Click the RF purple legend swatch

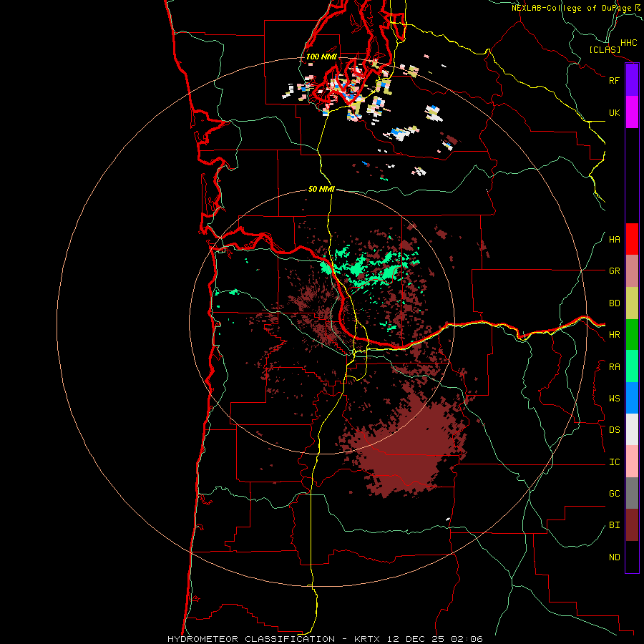(x=632, y=80)
